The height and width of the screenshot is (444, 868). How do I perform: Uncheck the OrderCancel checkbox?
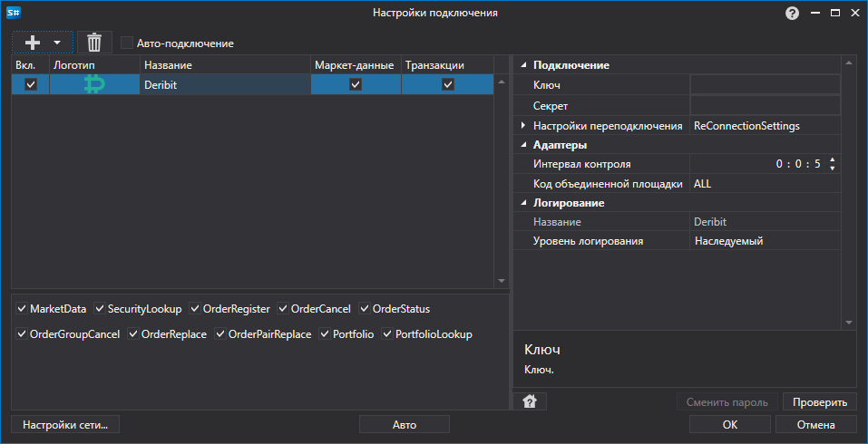coord(283,308)
